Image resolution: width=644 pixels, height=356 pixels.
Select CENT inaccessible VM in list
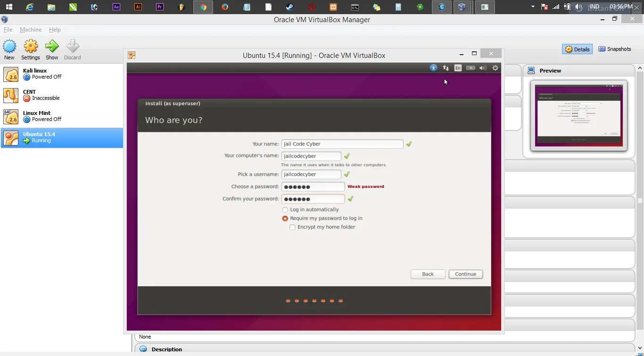click(x=62, y=95)
